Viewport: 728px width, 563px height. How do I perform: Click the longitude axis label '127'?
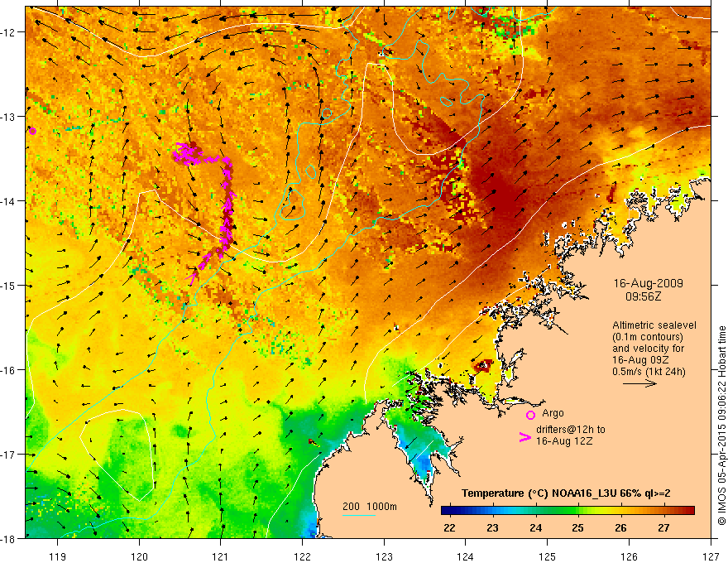[x=711, y=556]
